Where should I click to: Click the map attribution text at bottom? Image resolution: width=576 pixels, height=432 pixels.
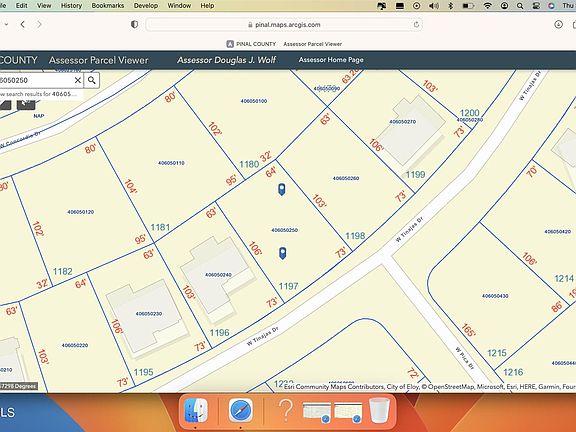tap(430, 386)
